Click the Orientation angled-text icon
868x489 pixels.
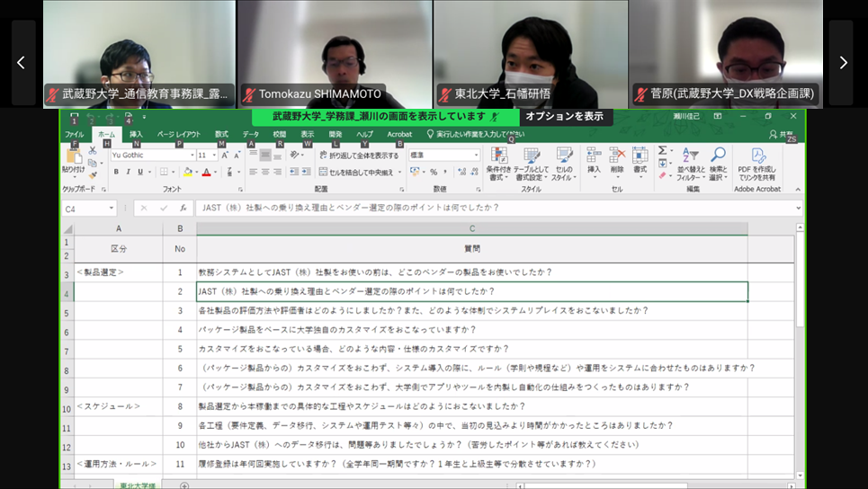point(294,156)
